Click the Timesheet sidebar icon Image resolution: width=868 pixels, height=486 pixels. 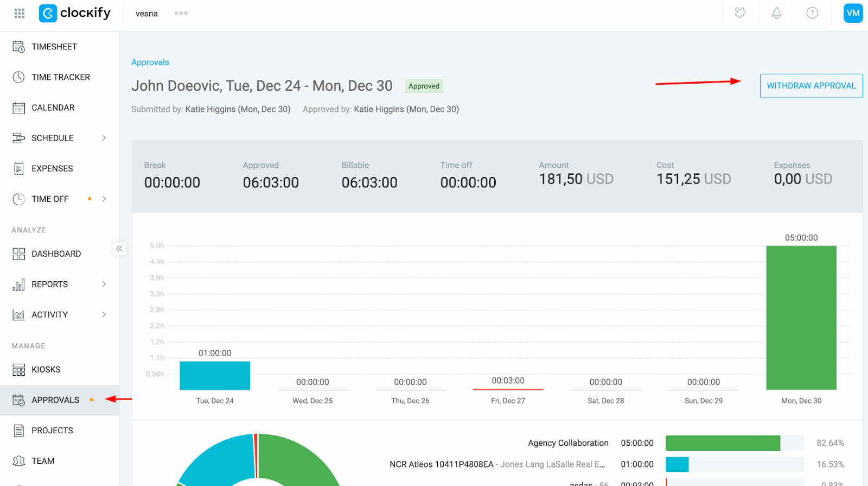(x=19, y=47)
